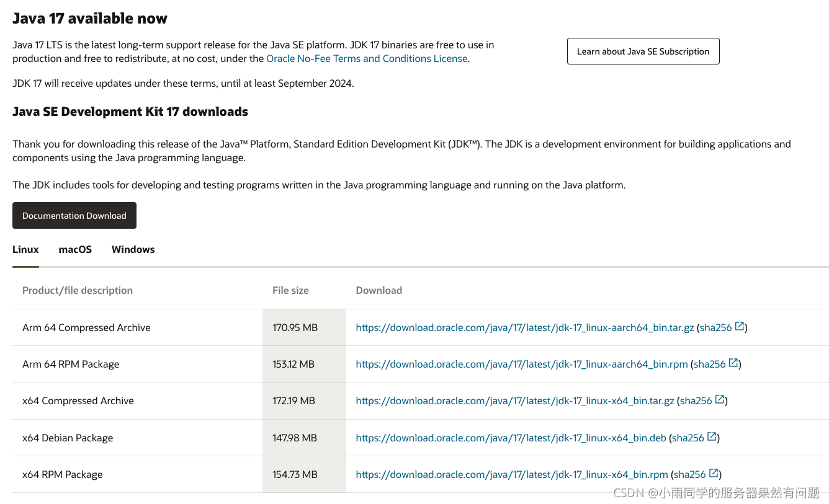
Task: Click external-link icon for aarch64 tar.gz sha256
Action: click(x=740, y=327)
